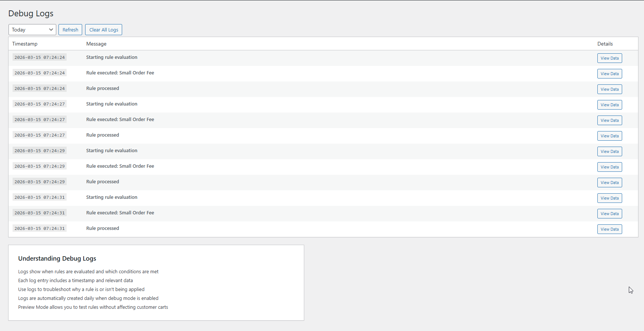View Data for Small Order Fee at 07:24:31
The image size is (644, 331).
[x=609, y=213]
